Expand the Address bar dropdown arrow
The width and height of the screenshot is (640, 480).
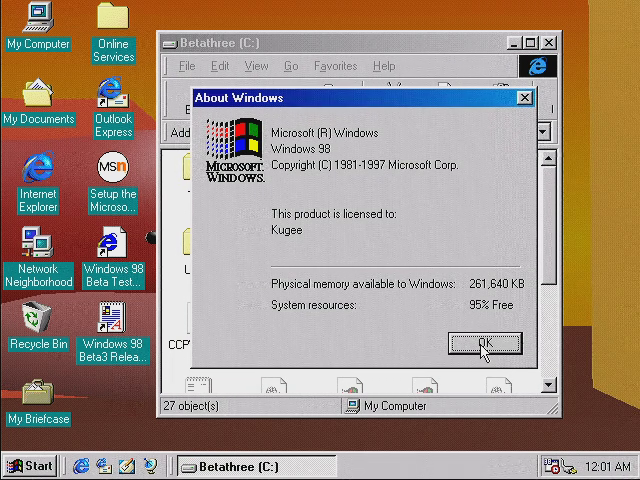tap(543, 132)
